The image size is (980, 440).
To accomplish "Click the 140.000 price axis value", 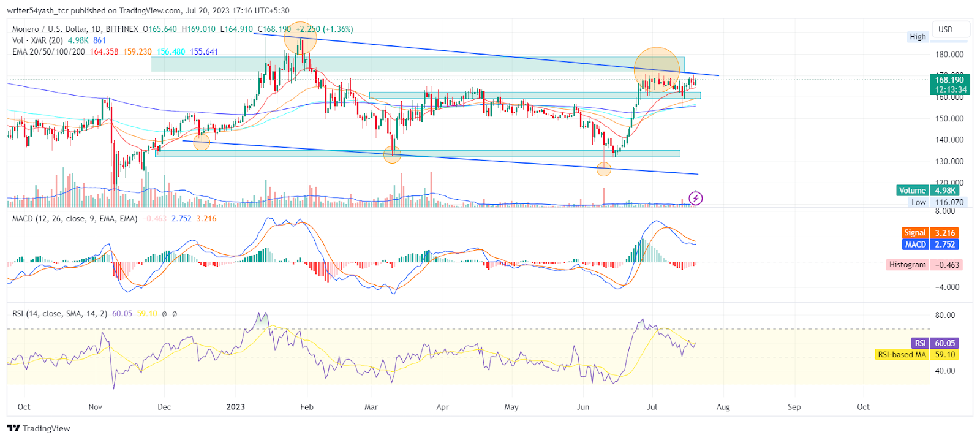I will 949,140.
